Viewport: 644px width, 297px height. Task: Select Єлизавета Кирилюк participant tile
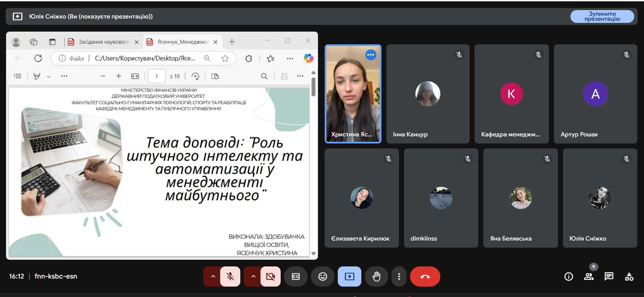click(362, 198)
